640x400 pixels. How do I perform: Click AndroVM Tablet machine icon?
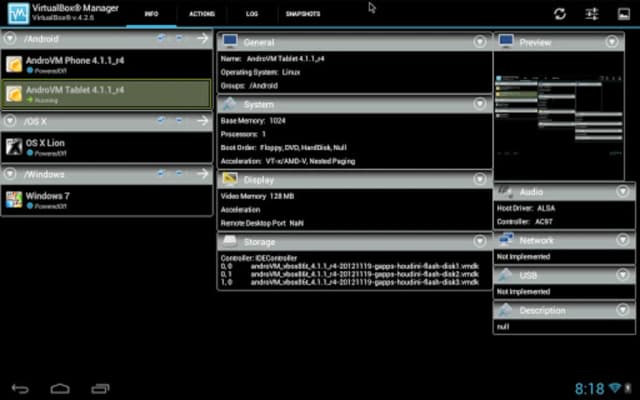click(x=14, y=94)
